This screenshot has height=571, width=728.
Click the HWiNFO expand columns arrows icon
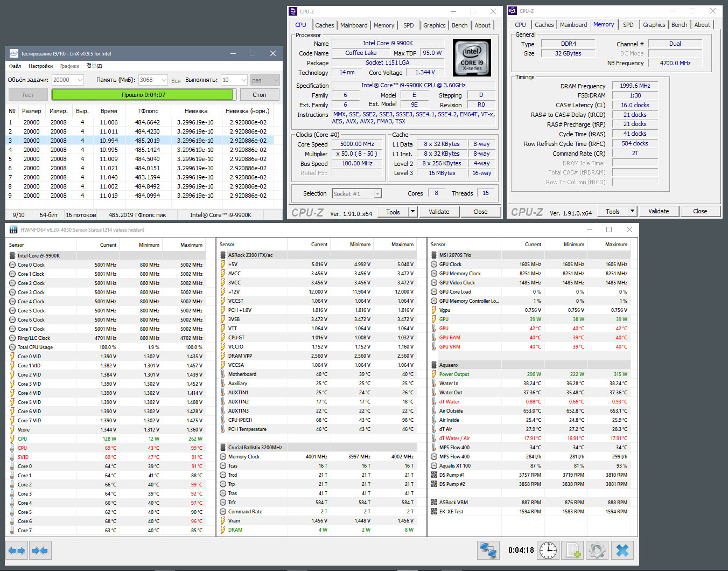pyautogui.click(x=17, y=551)
